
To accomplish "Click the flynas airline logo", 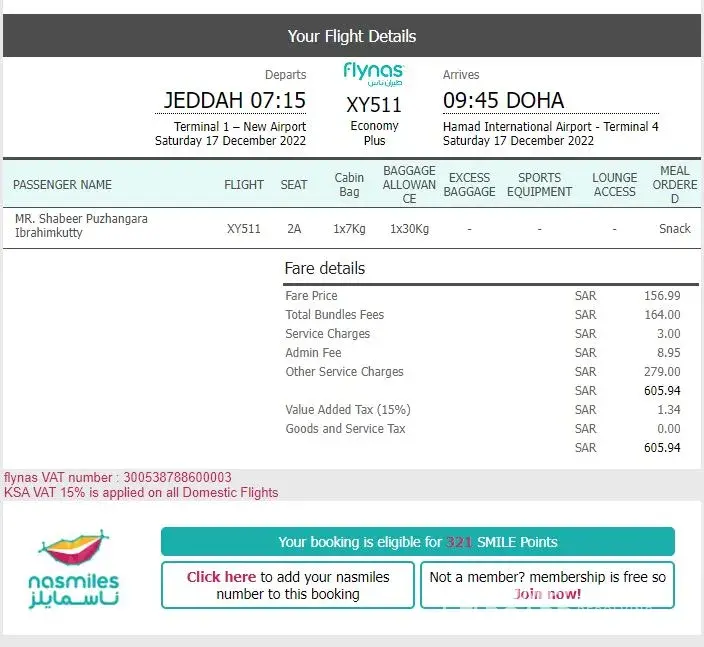I will click(x=374, y=74).
